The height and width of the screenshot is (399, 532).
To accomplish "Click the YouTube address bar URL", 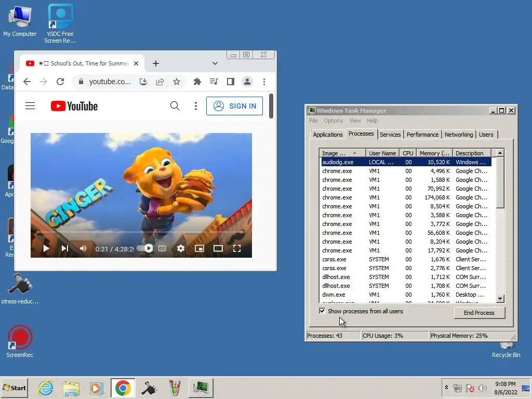I will point(110,82).
